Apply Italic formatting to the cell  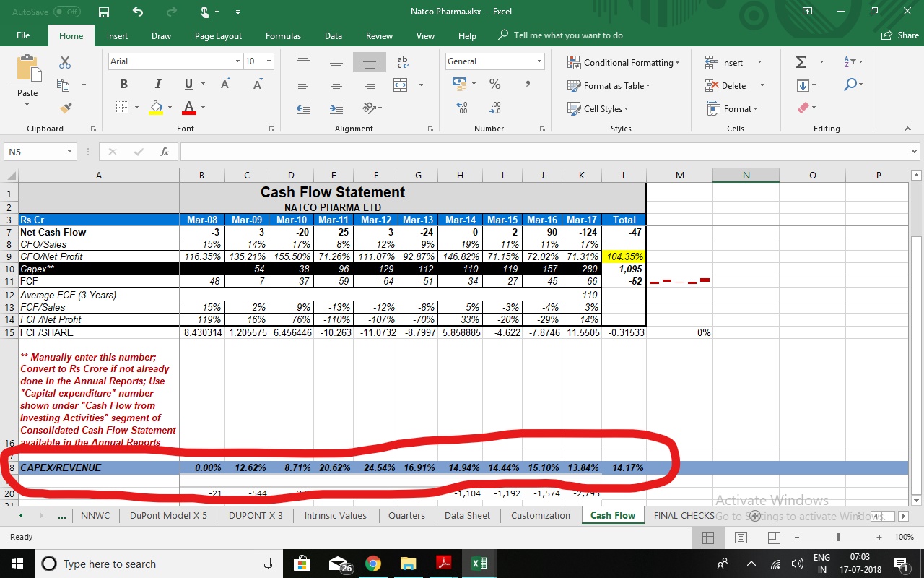pyautogui.click(x=157, y=85)
